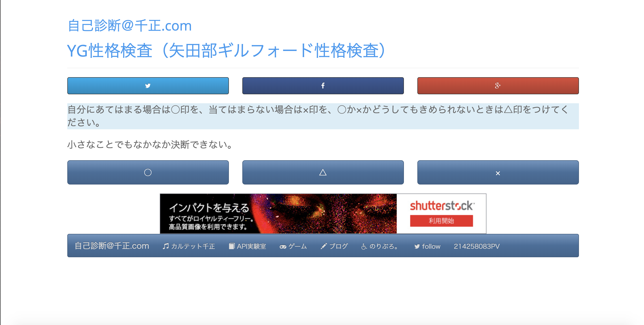This screenshot has height=325, width=644.
Task: Open the YG性格検査 page title link
Action: pos(226,51)
